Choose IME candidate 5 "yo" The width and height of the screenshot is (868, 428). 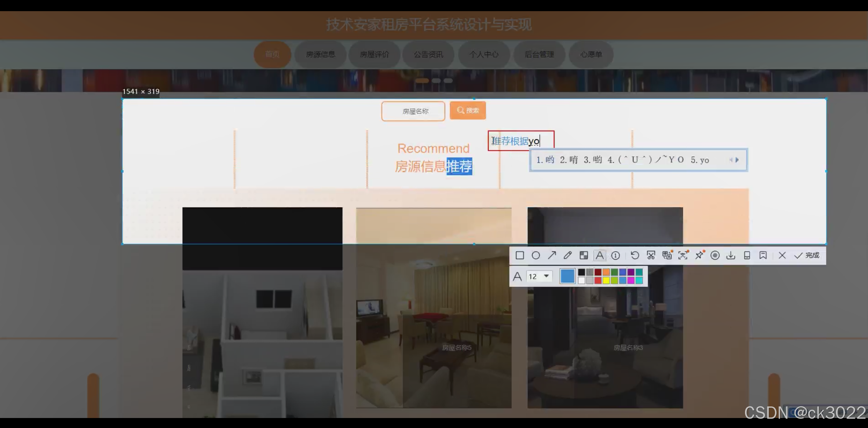coord(700,160)
